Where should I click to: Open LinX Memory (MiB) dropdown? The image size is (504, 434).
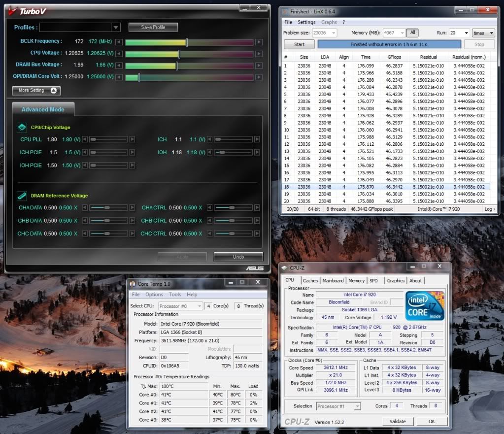pyautogui.click(x=402, y=33)
